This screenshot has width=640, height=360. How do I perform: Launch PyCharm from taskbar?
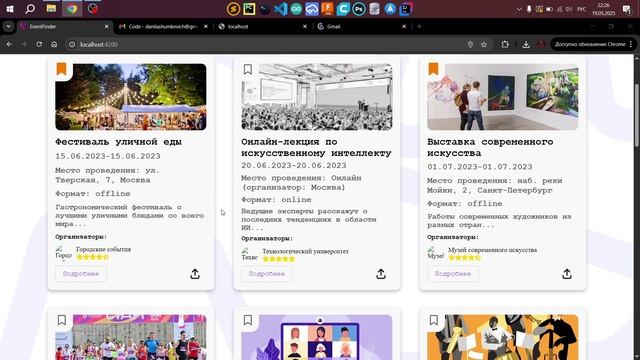(249, 9)
